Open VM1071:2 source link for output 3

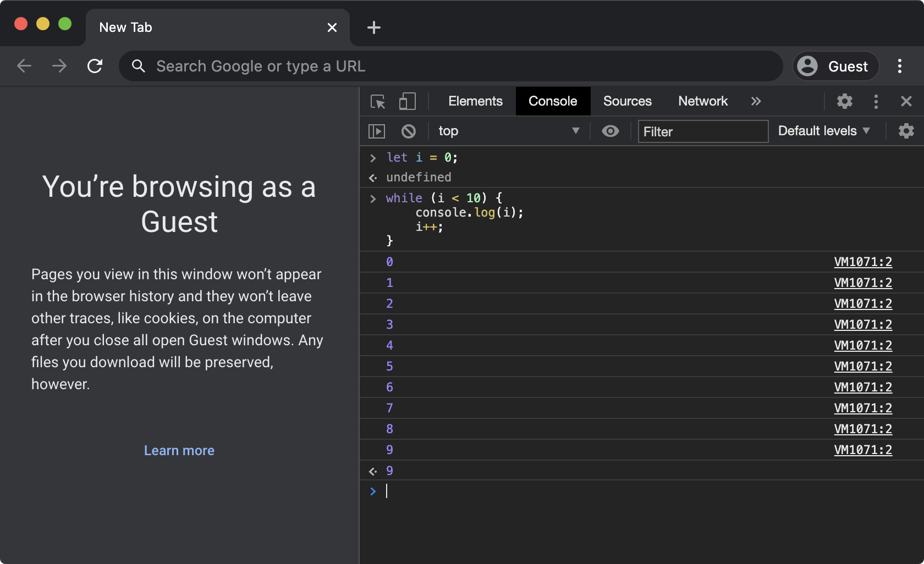[x=863, y=325]
